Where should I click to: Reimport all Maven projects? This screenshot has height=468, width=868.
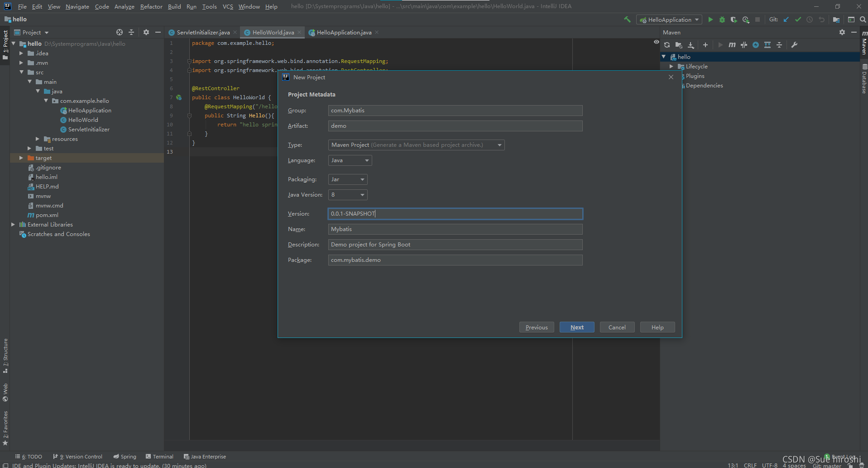pos(667,45)
